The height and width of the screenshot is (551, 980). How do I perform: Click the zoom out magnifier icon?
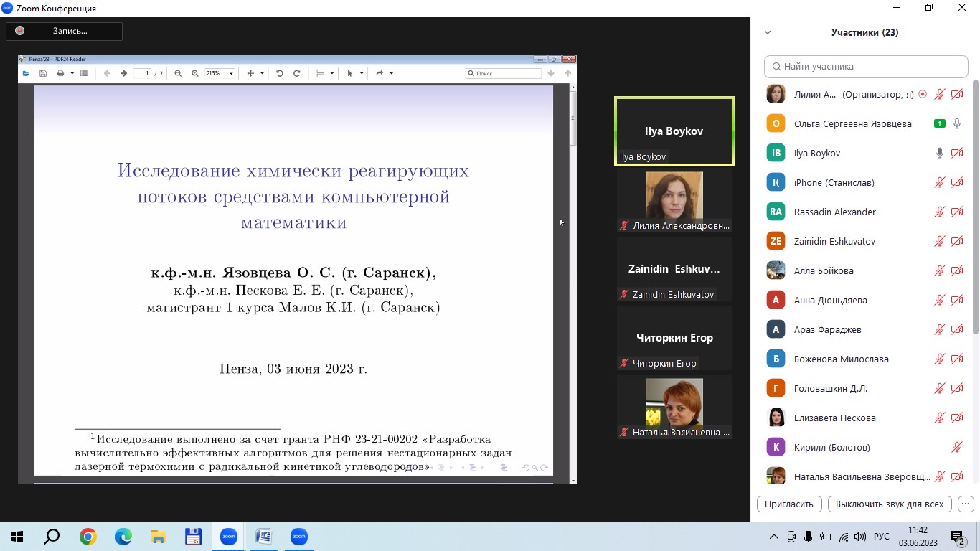[x=178, y=73]
